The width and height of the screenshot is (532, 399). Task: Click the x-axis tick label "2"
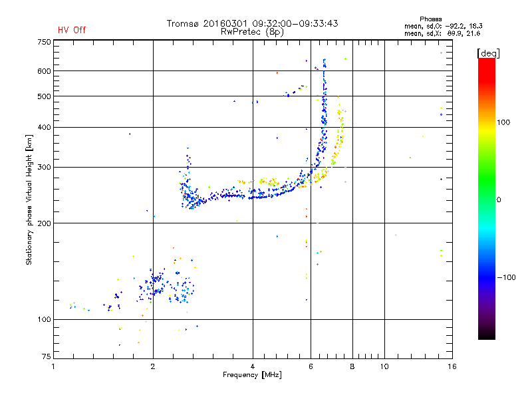[153, 366]
